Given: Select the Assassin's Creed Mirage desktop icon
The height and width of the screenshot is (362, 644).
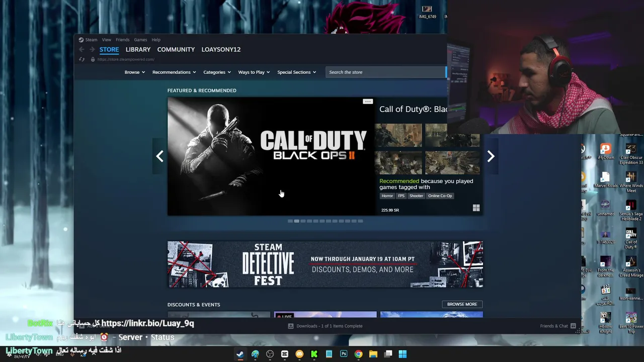Looking at the screenshot, I should coord(631,267).
